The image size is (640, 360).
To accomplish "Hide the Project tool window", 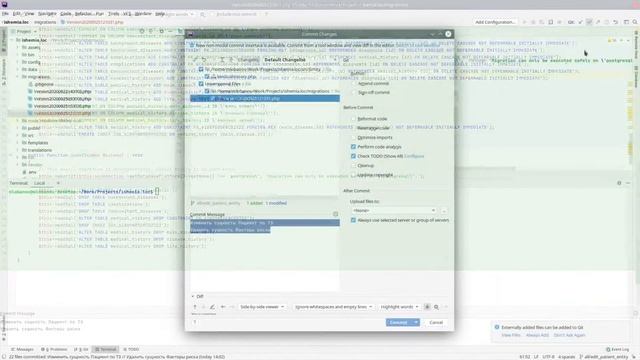I will coord(170,31).
